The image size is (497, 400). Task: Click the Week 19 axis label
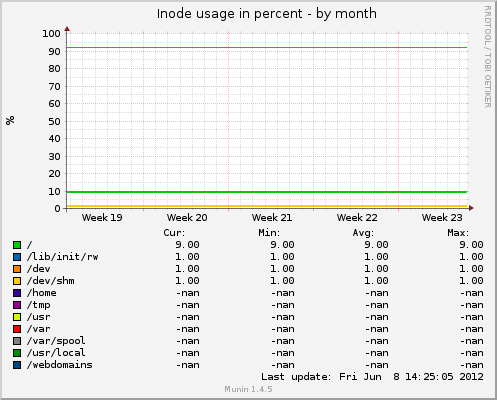pos(102,218)
